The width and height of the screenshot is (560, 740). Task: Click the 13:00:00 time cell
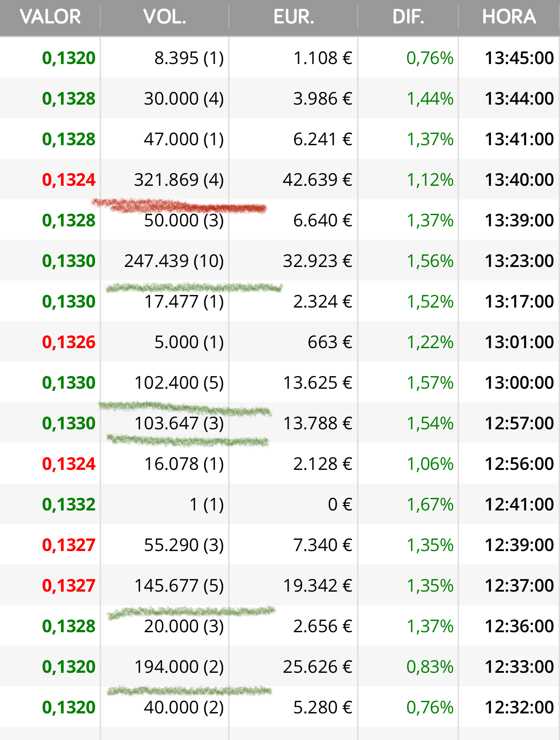[x=519, y=383]
